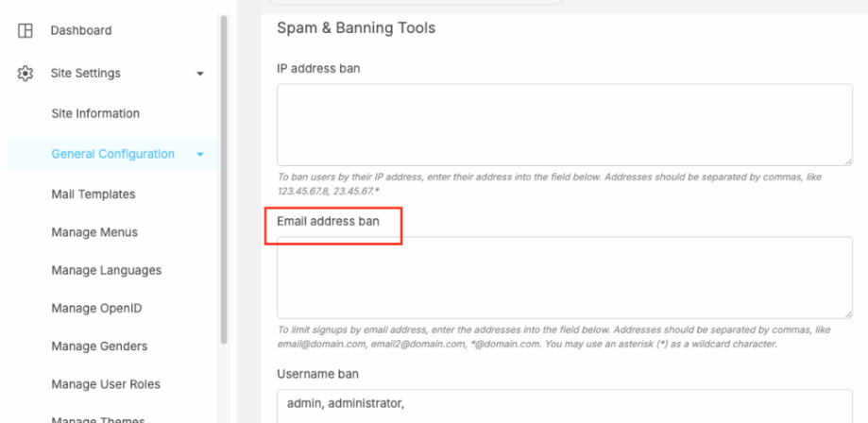This screenshot has height=423, width=868.
Task: Click the Dashboard grid icon
Action: coord(26,30)
